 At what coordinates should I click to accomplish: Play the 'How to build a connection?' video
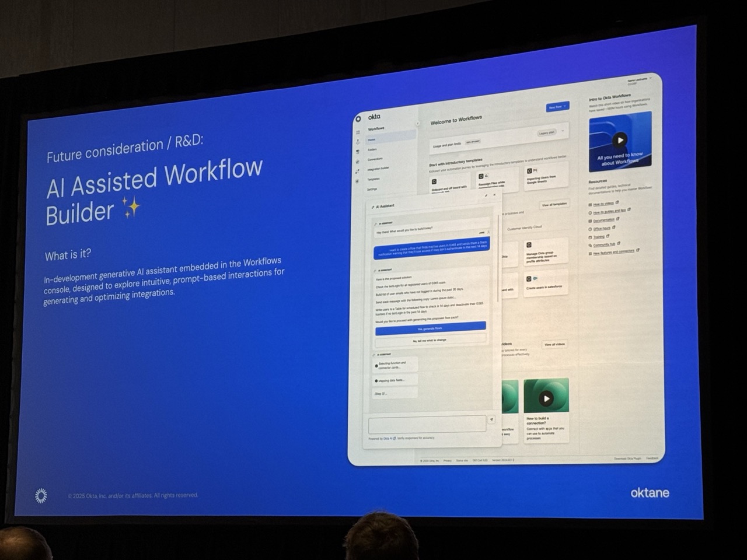pyautogui.click(x=546, y=398)
